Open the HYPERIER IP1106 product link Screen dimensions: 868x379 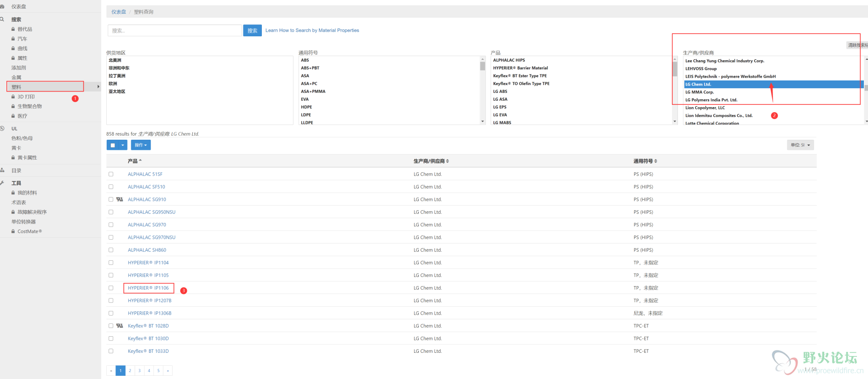point(148,288)
